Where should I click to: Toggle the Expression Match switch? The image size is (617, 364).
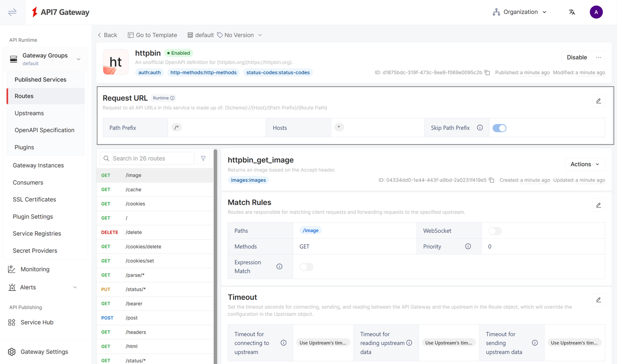point(307,267)
